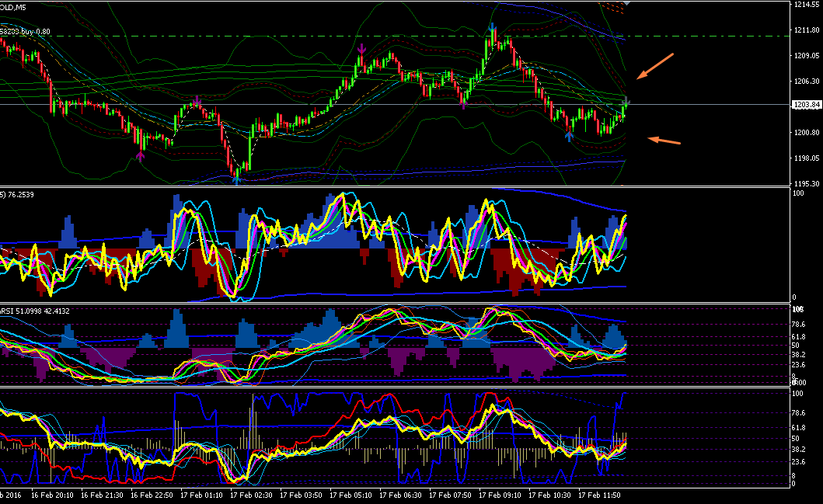Click the RSI 51.0998 42.4132 label

pos(35,311)
